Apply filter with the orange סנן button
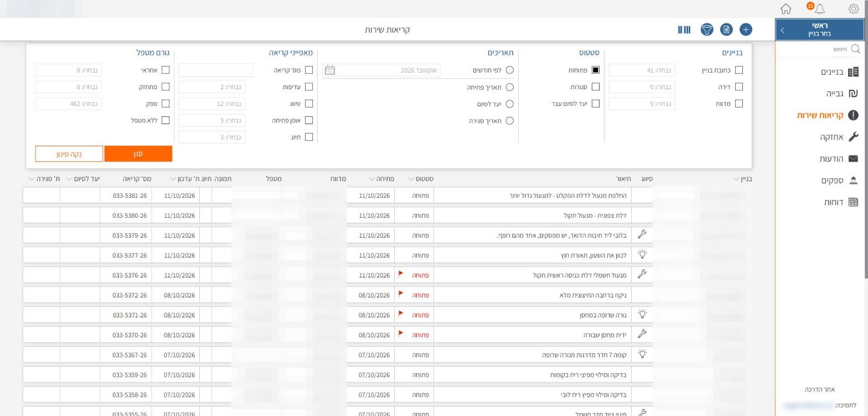 click(138, 154)
